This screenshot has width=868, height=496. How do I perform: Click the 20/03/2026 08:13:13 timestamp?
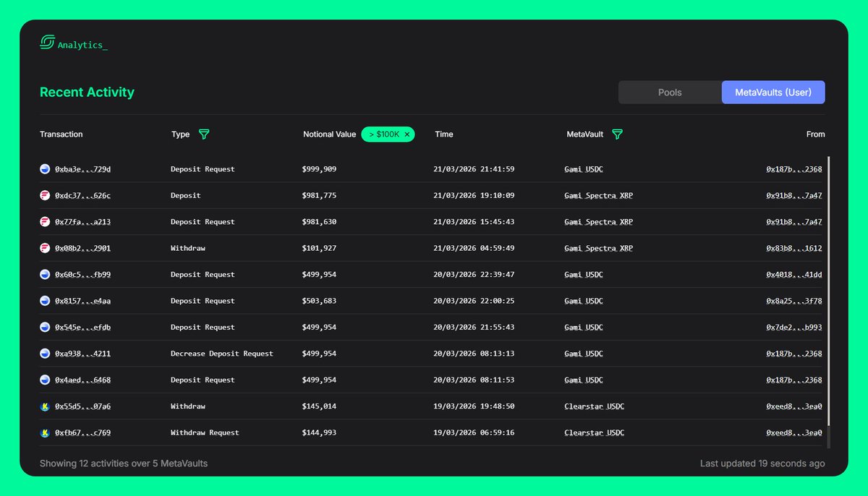point(474,354)
